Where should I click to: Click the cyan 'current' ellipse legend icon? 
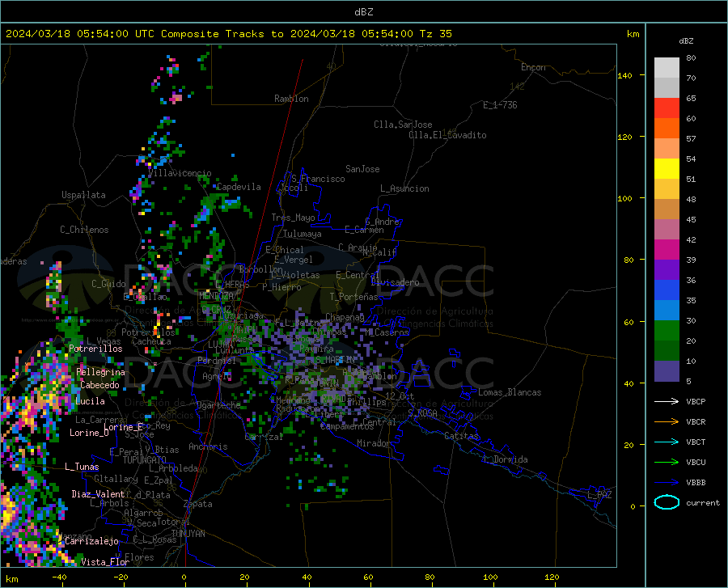[667, 502]
